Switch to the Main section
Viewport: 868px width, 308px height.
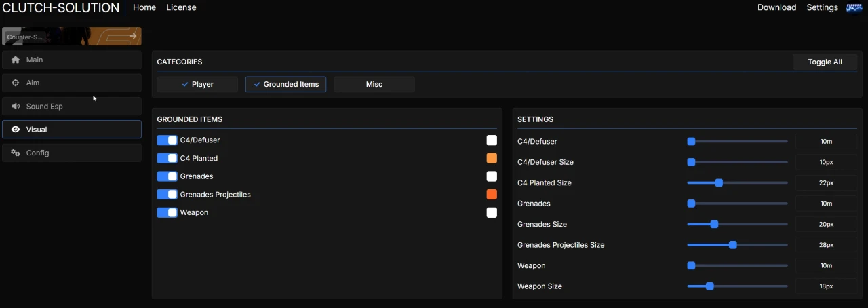72,60
